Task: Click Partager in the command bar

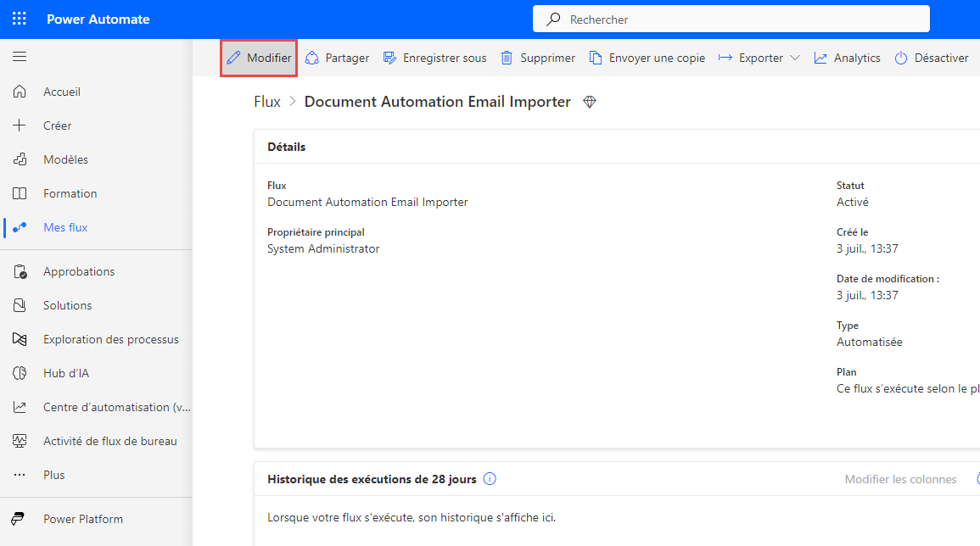Action: (x=337, y=58)
